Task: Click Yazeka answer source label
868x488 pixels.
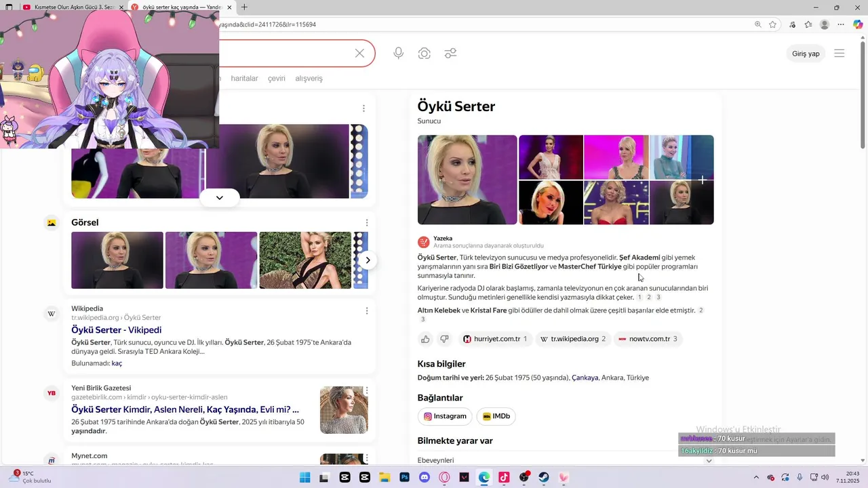Action: coord(443,239)
